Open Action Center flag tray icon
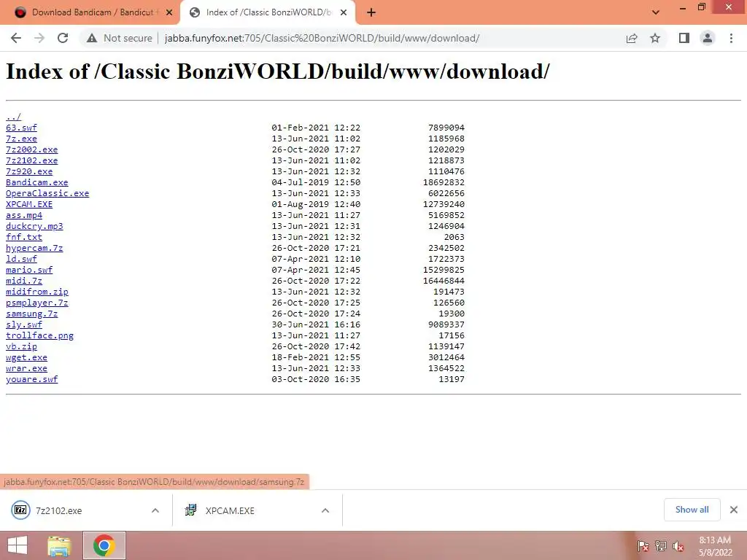The height and width of the screenshot is (560, 747). [643, 546]
